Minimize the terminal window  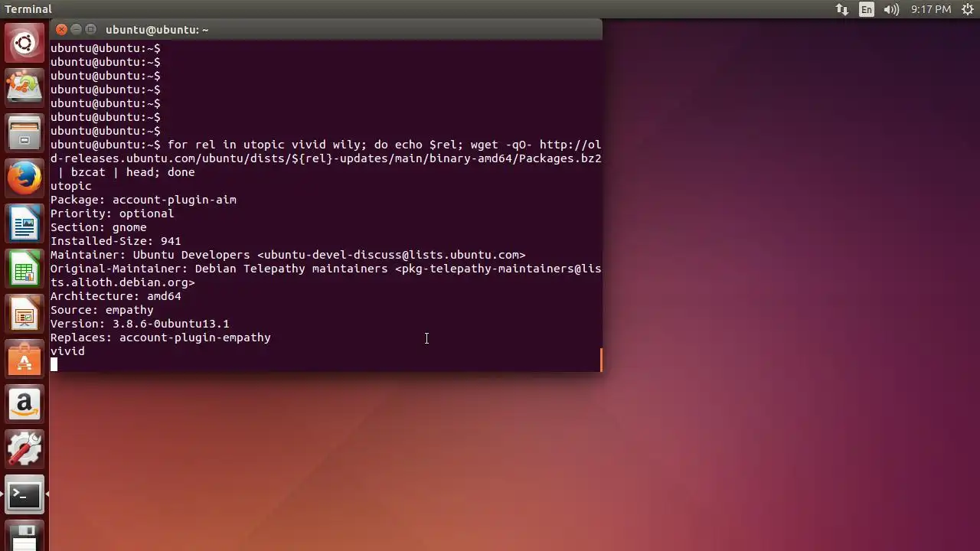pyautogui.click(x=77, y=29)
